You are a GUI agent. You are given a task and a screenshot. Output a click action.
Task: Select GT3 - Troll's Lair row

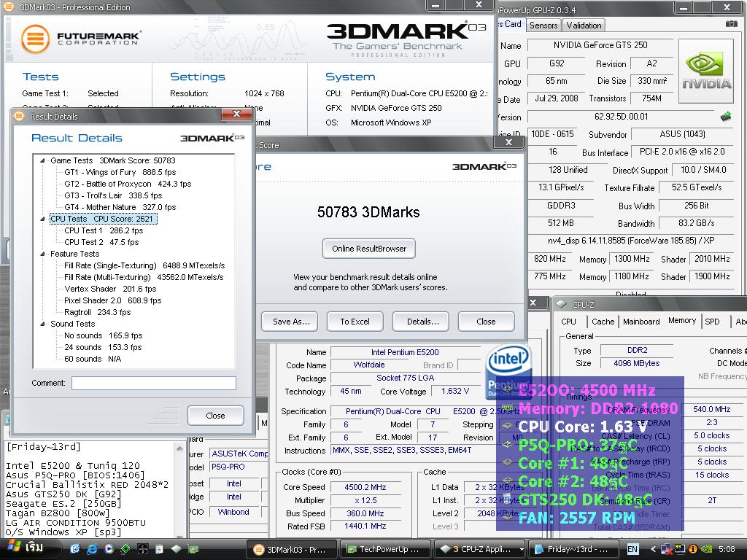pyautogui.click(x=113, y=195)
